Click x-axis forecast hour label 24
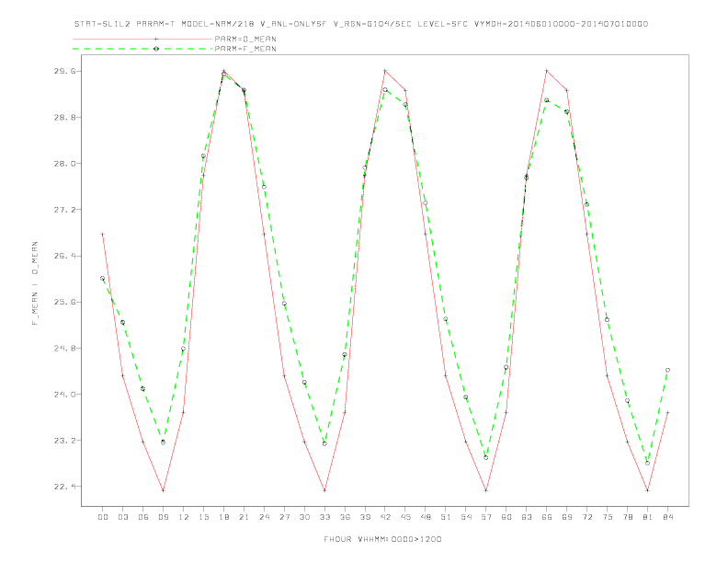 pos(264,517)
